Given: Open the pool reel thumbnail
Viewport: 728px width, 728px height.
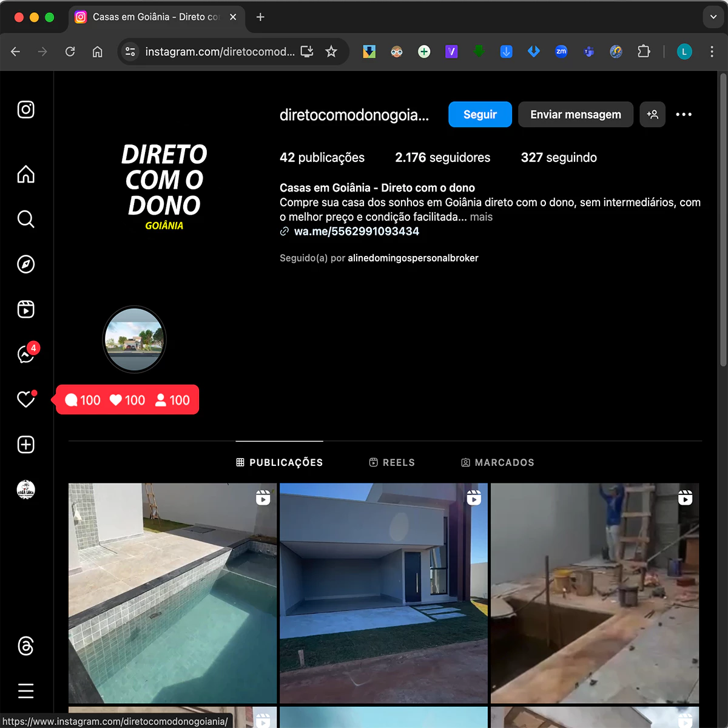Looking at the screenshot, I should click(x=172, y=593).
